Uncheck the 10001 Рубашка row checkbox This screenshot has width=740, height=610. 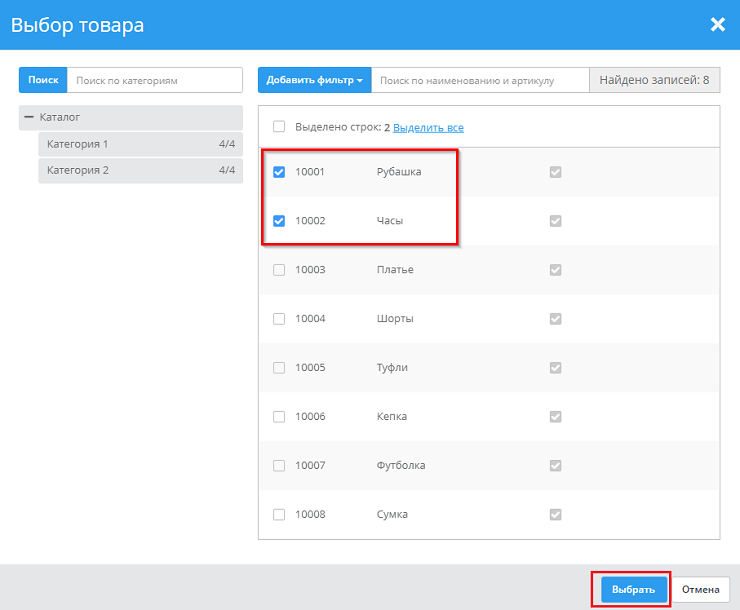[x=279, y=172]
